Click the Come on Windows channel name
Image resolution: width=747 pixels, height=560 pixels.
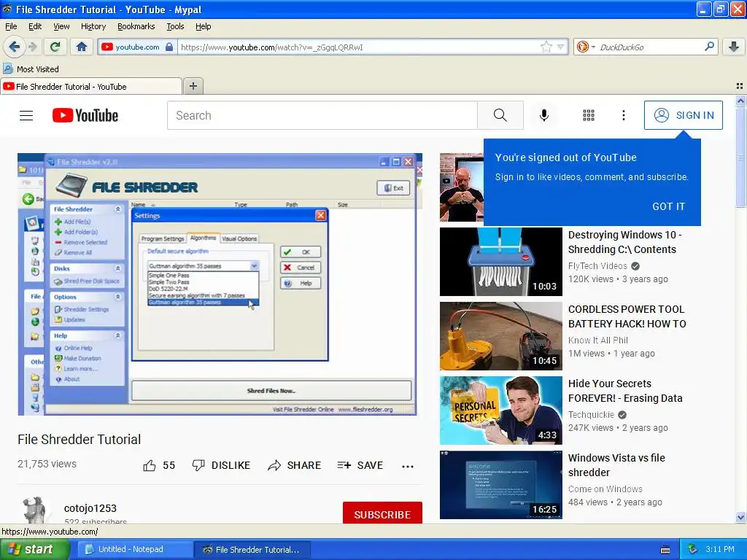[605, 489]
